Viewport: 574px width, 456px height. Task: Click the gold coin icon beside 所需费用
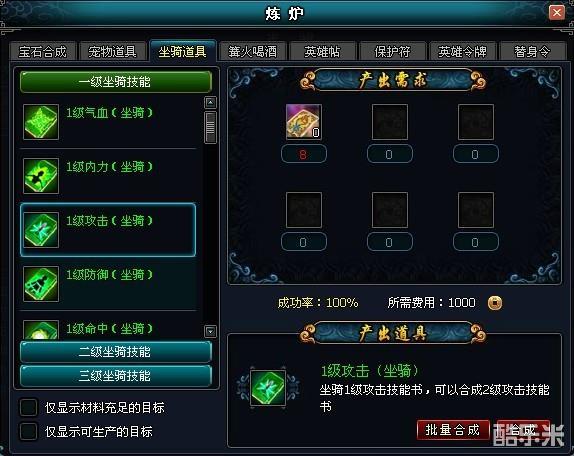coord(495,303)
